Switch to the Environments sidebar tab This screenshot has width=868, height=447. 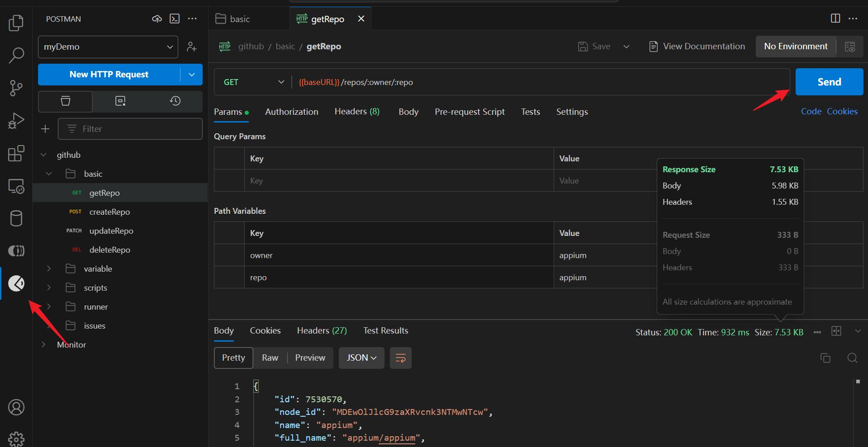(120, 101)
